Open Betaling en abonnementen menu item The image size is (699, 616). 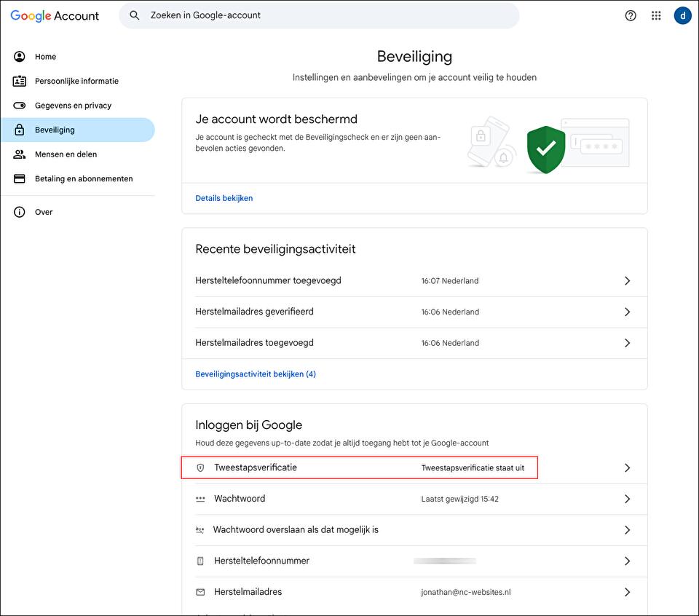(83, 178)
